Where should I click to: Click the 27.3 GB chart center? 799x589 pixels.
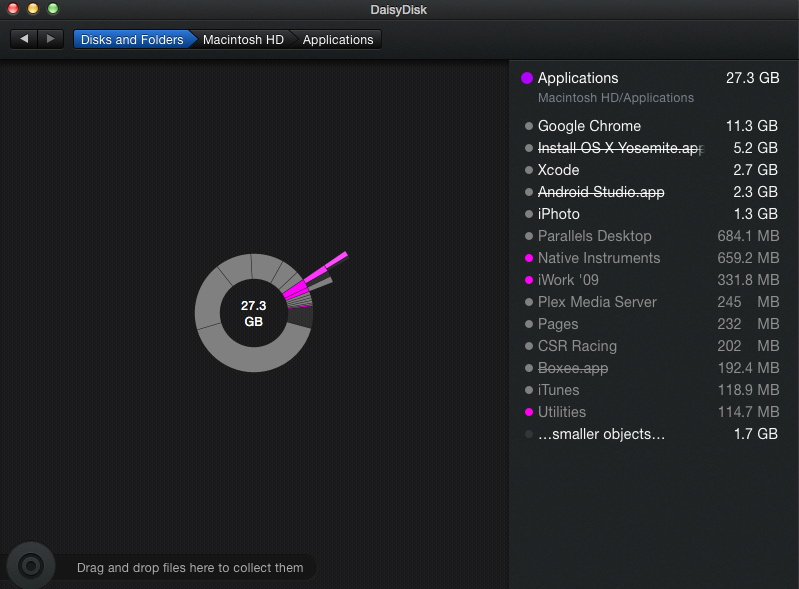tap(254, 313)
